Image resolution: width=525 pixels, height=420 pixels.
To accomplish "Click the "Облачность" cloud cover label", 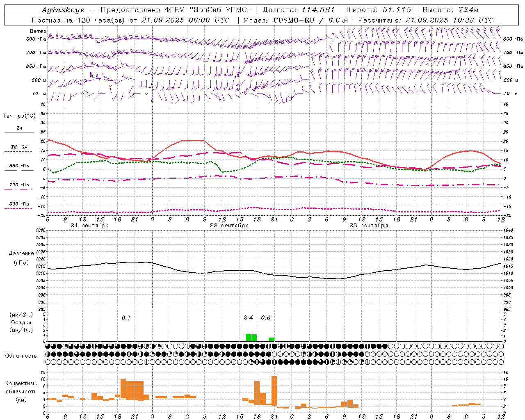I will point(21,356).
